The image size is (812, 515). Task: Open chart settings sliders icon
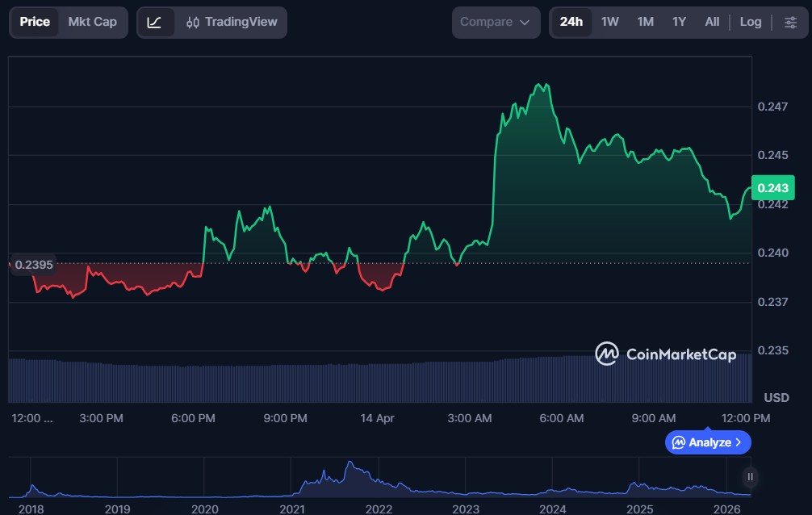click(790, 23)
